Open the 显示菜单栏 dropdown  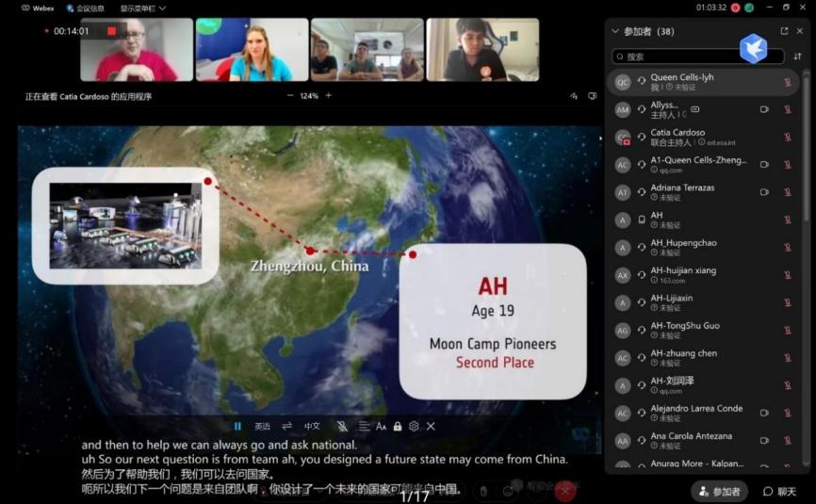143,8
